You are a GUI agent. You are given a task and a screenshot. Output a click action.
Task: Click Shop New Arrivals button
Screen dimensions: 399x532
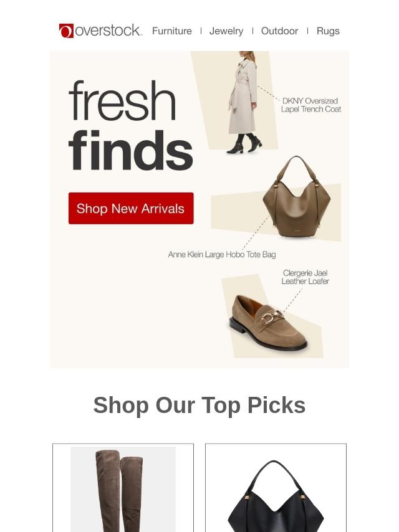[131, 208]
